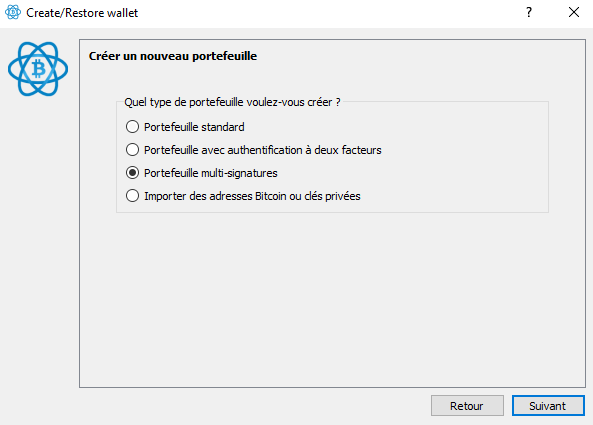Close the Create/Restore wallet dialog

[574, 12]
